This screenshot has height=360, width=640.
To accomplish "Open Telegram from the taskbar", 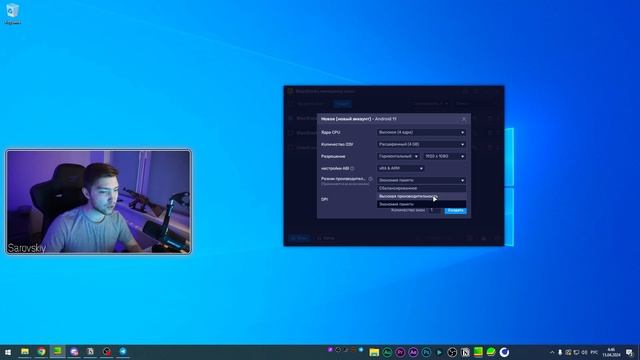I will click(x=123, y=352).
